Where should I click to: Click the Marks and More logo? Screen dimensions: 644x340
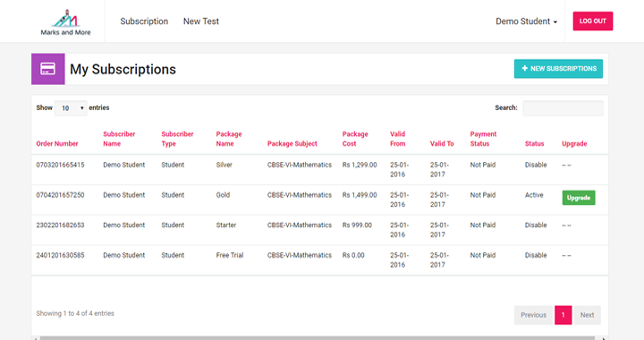click(x=65, y=21)
